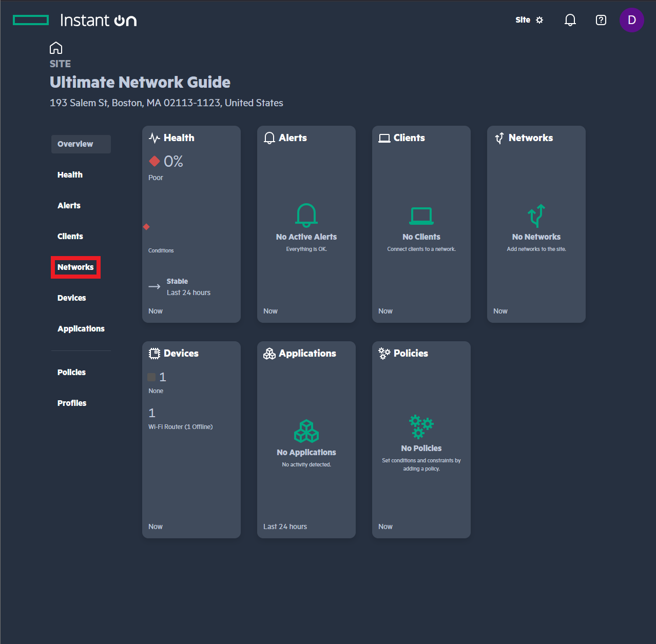Click the large green bell No Active Alerts icon

pyautogui.click(x=306, y=215)
